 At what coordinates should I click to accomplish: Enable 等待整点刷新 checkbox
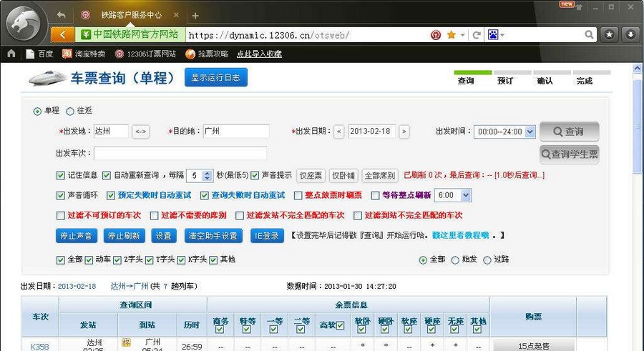(375, 195)
